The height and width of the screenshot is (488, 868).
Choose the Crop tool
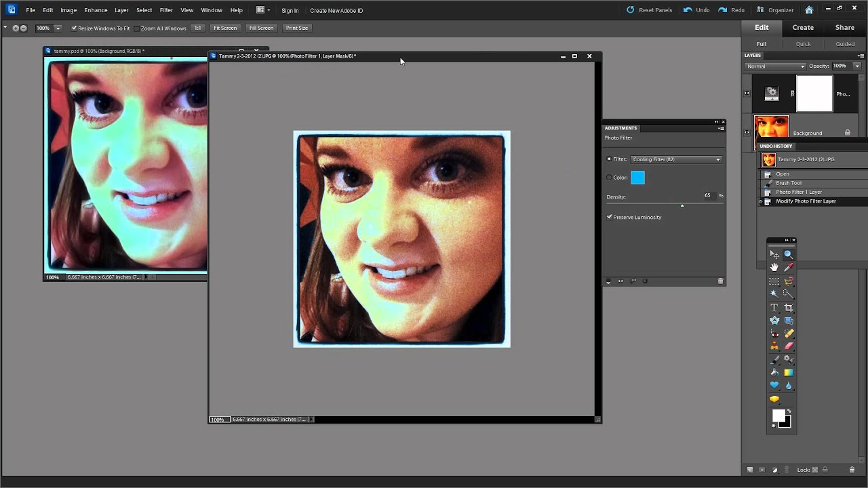point(789,308)
